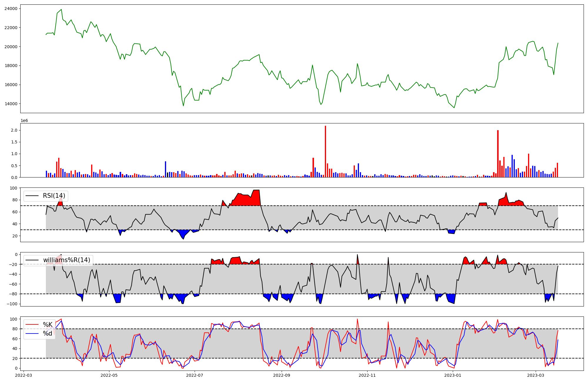Click the second tallest red volume bar
Viewport: 588px width, 382px height.
click(498, 154)
